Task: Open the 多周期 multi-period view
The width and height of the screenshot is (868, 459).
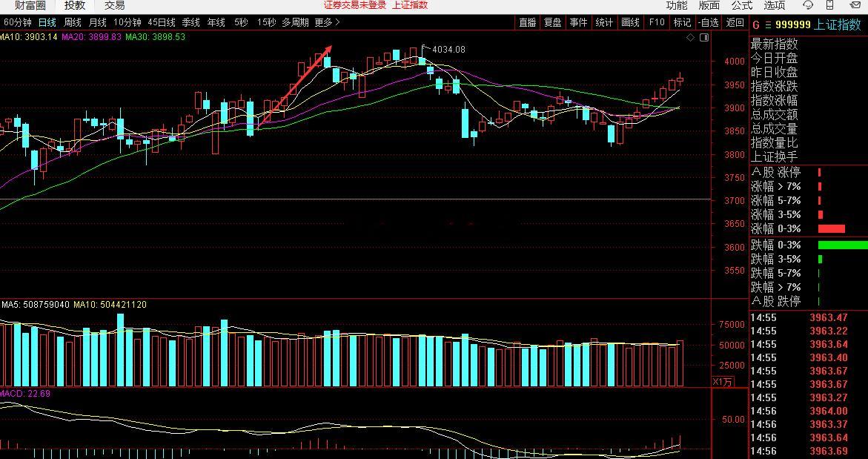Action: (x=295, y=23)
